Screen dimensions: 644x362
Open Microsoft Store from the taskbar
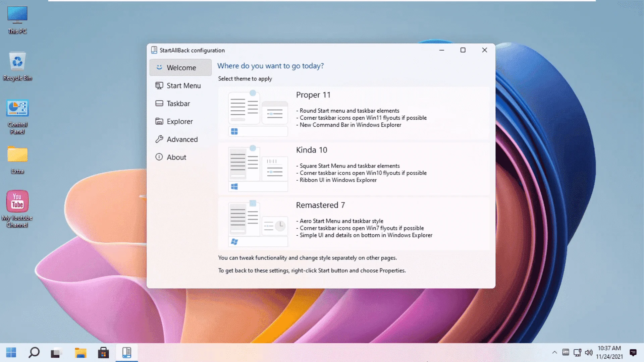103,353
